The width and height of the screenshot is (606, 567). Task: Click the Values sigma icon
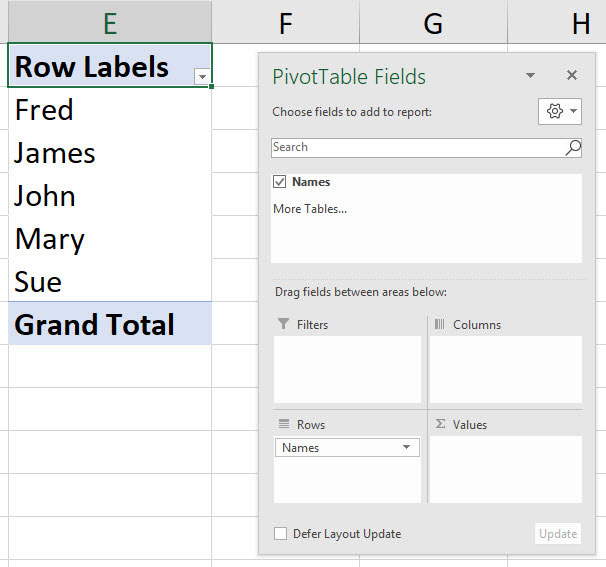pyautogui.click(x=440, y=425)
